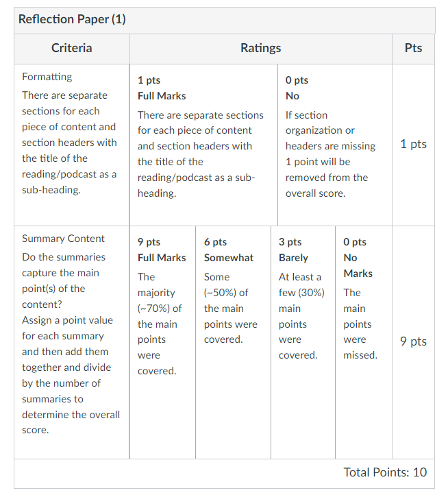This screenshot has width=448, height=495.
Task: Select the Formatting criterion title
Action: pos(47,77)
